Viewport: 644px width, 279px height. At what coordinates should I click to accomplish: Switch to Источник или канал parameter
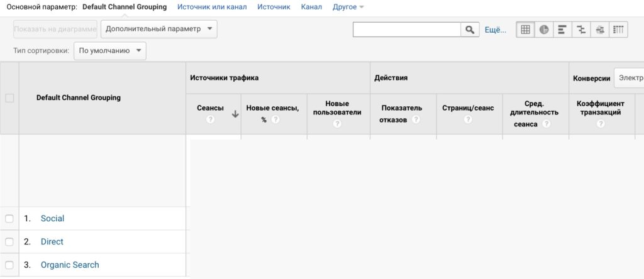(x=211, y=7)
